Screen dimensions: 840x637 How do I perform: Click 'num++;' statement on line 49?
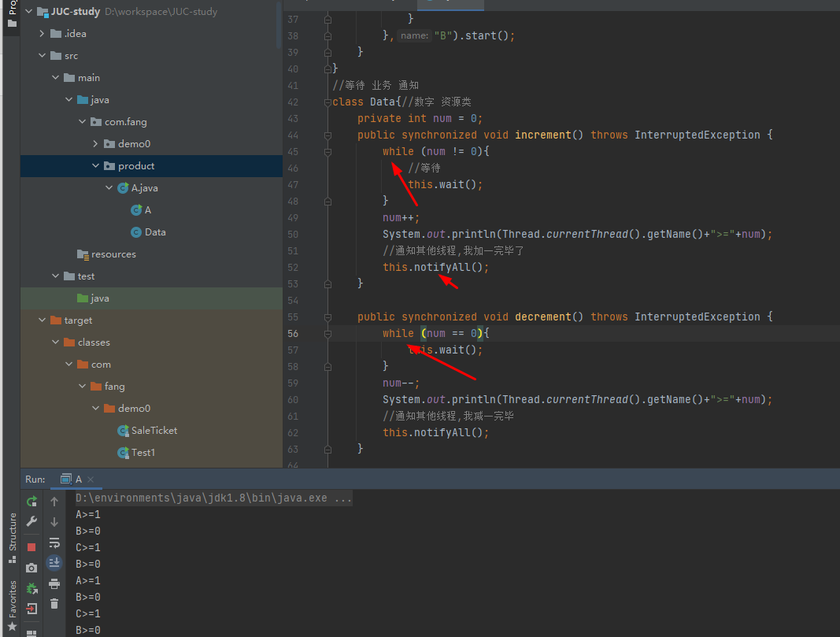401,217
